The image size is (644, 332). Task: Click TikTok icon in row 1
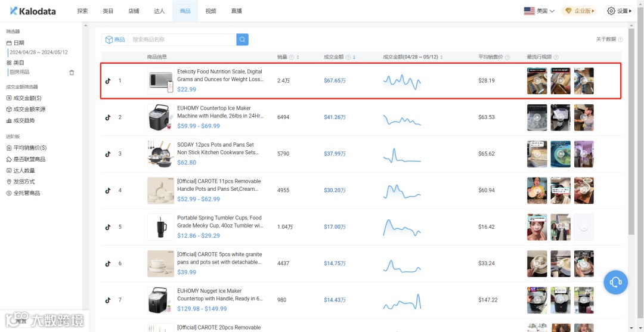click(x=107, y=81)
